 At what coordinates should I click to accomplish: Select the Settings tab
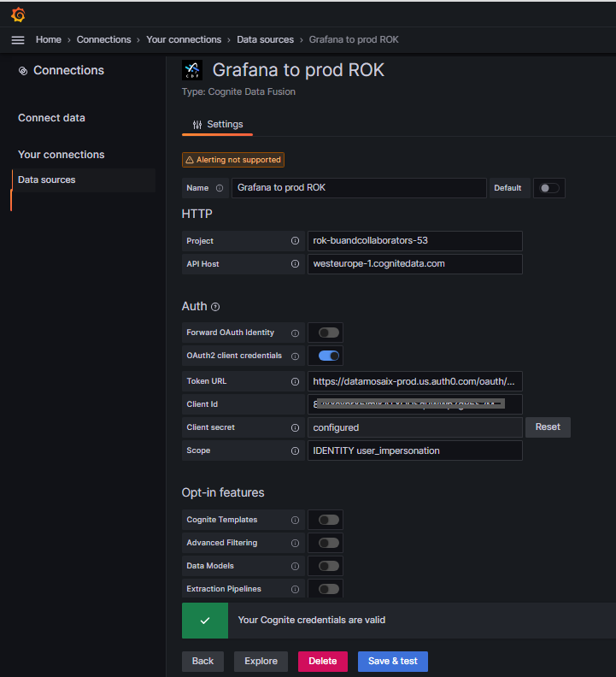[x=218, y=125]
